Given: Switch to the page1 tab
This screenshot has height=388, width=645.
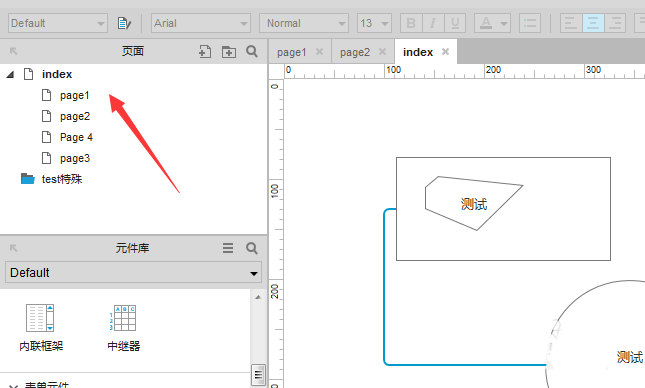Looking at the screenshot, I should 292,52.
